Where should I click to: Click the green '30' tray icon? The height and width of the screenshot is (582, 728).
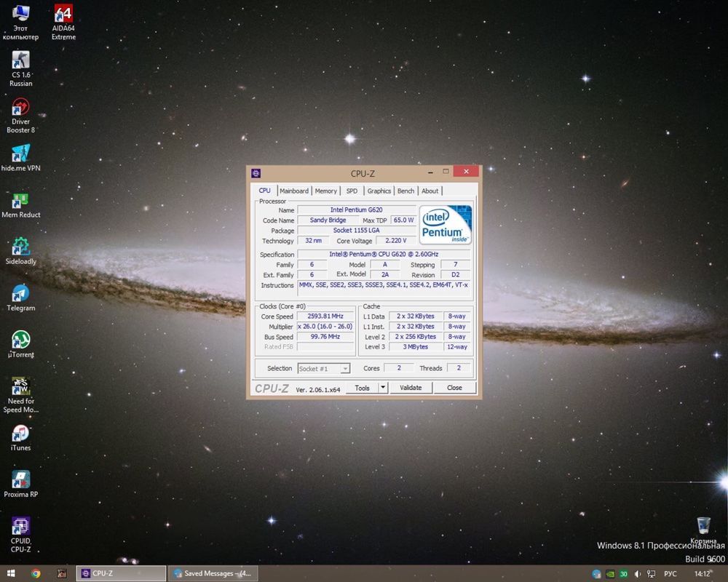pyautogui.click(x=624, y=574)
